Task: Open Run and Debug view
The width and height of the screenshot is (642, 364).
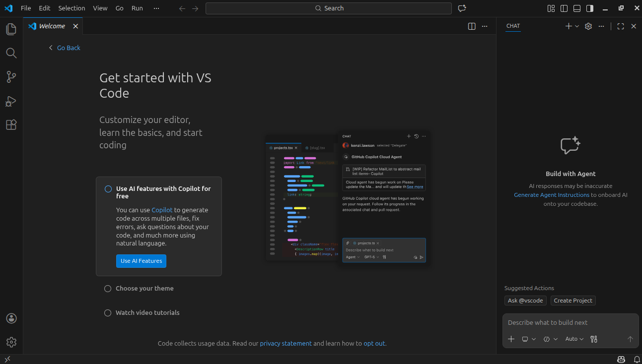Action: (x=11, y=101)
